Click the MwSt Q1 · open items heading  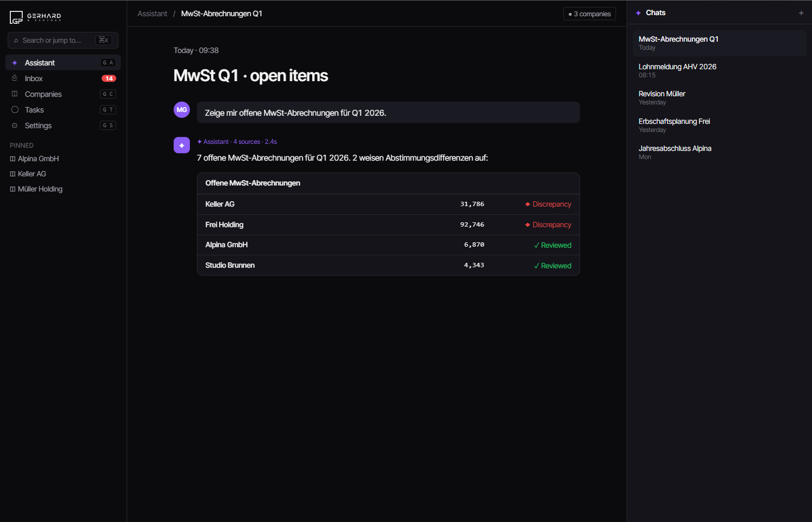pyautogui.click(x=250, y=76)
